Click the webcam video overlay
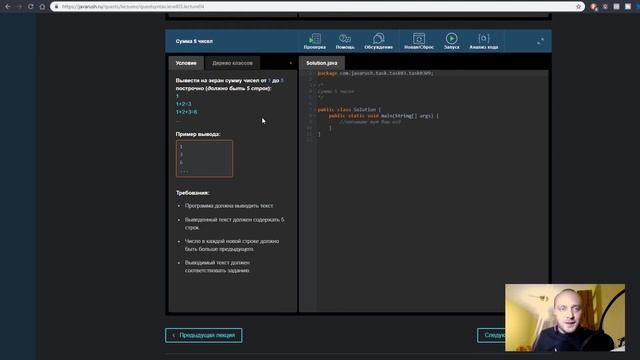 click(565, 318)
